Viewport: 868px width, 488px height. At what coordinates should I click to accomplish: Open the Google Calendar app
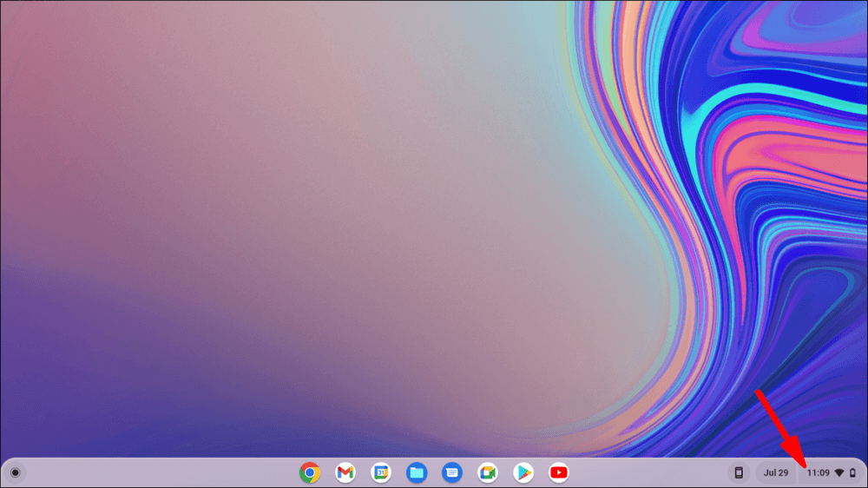point(381,472)
